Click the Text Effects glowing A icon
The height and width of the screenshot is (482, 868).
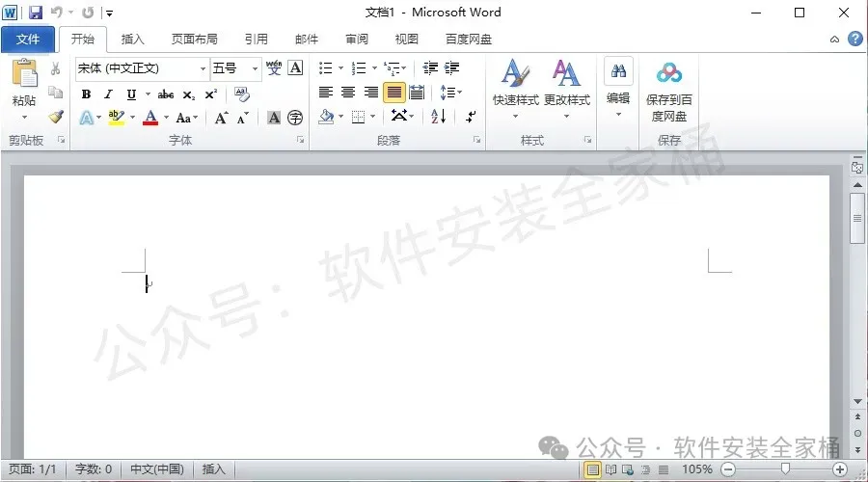(x=87, y=118)
